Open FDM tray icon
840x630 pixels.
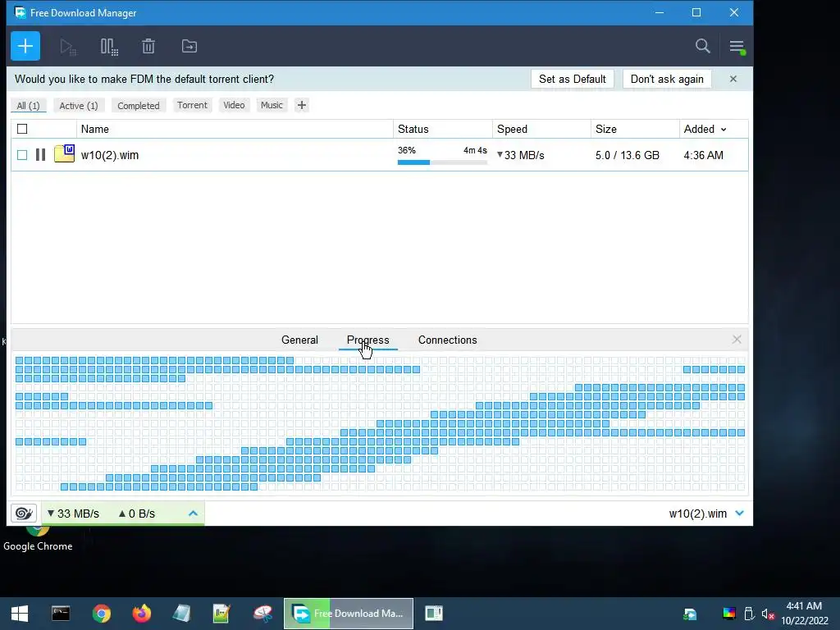[690, 614]
